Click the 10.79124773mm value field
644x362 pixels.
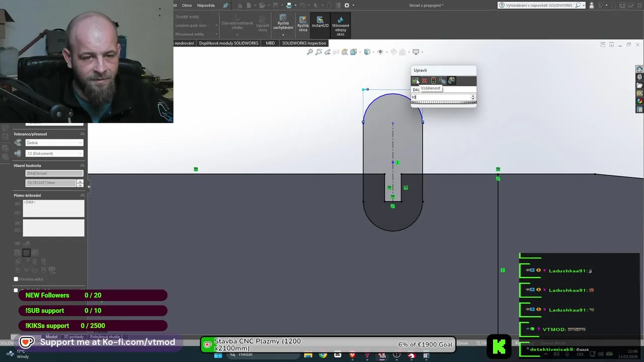click(x=51, y=183)
